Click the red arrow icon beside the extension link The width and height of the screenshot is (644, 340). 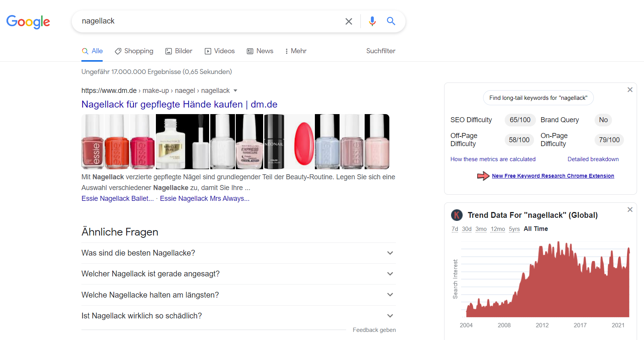[483, 176]
